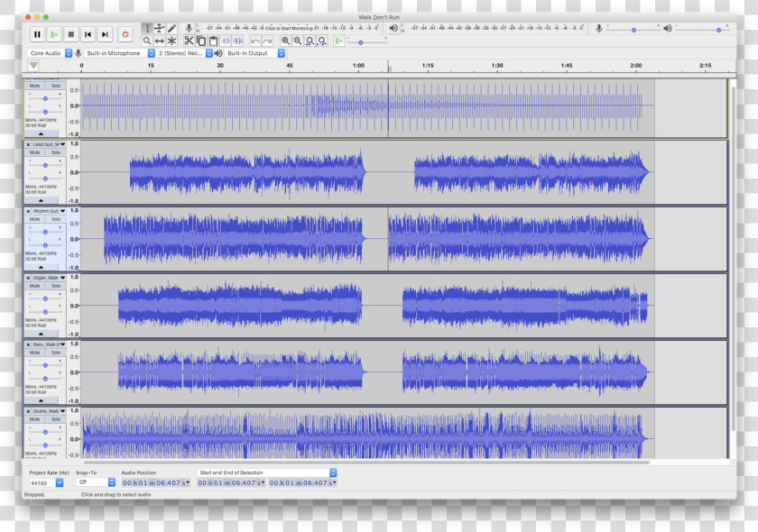Click 'Click to Start Monitoring' in the recording meter
The image size is (758, 532).
pos(289,28)
